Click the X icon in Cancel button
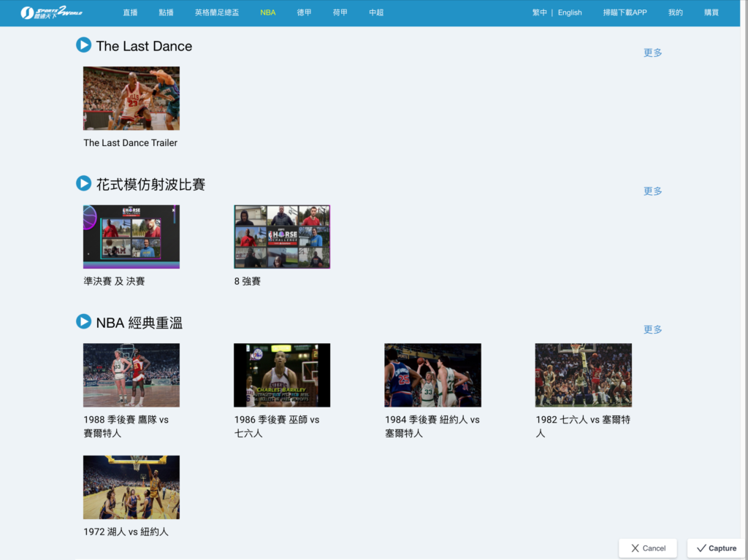Image resolution: width=748 pixels, height=560 pixels. coord(635,548)
